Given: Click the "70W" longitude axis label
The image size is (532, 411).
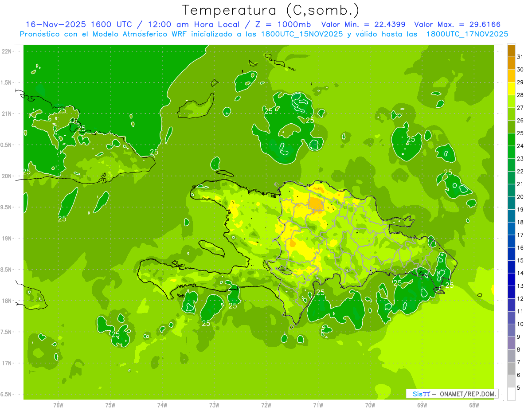Looking at the screenshot, I should click(370, 406).
